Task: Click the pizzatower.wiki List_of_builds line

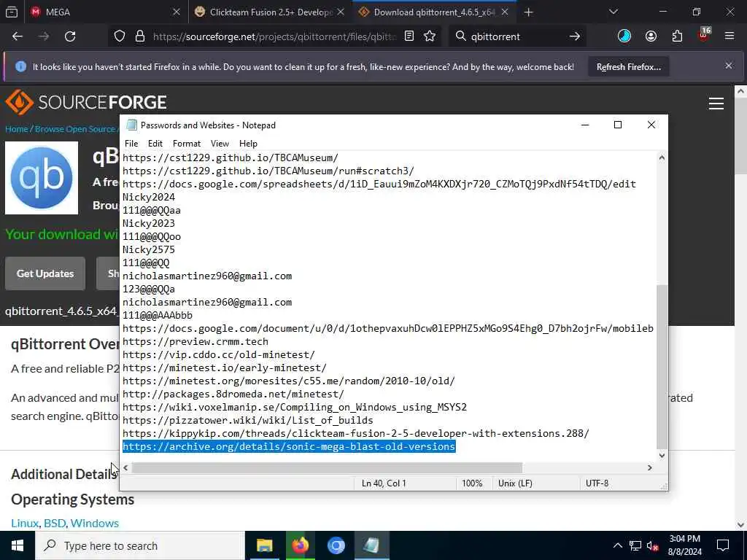Action: click(x=248, y=420)
